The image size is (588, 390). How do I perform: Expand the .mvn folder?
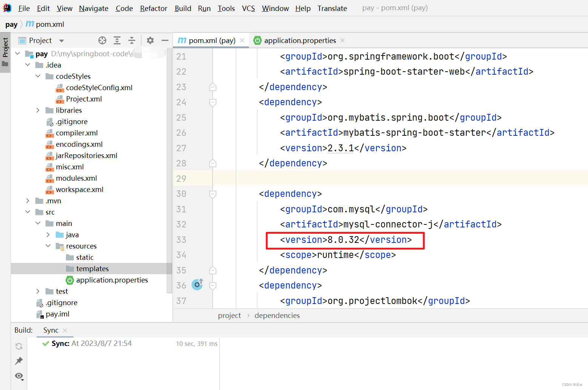[28, 201]
